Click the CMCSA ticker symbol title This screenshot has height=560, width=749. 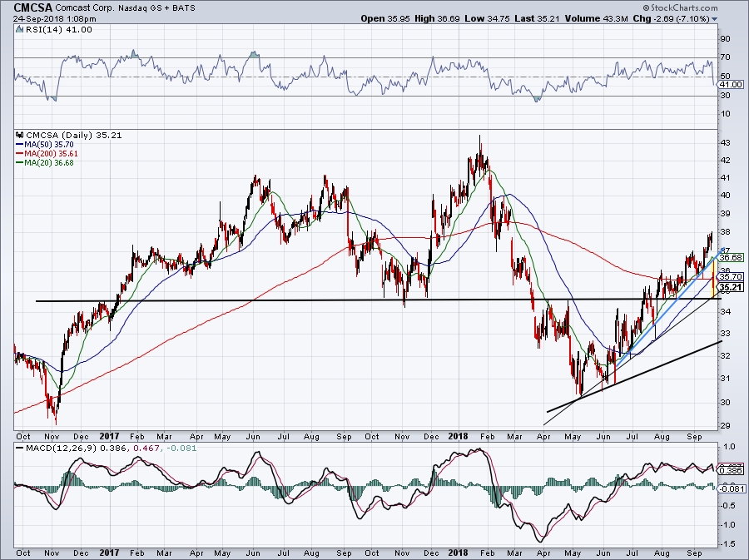(33, 7)
